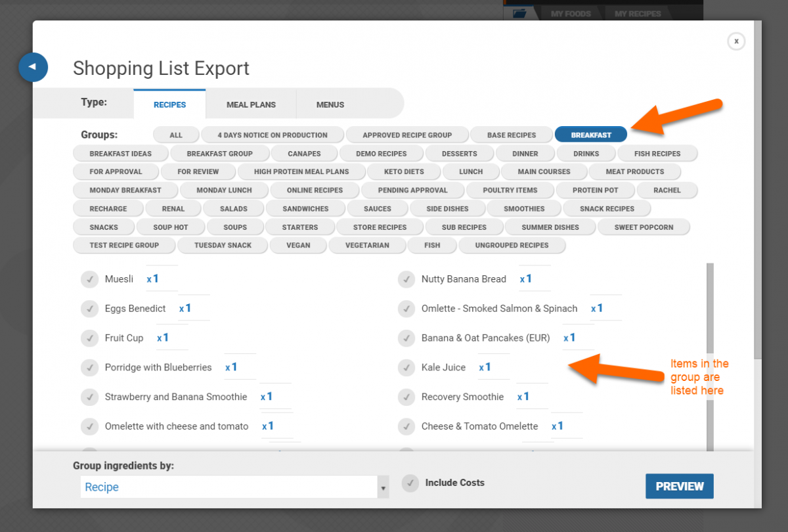Choose the Smoothies group pill

point(524,209)
